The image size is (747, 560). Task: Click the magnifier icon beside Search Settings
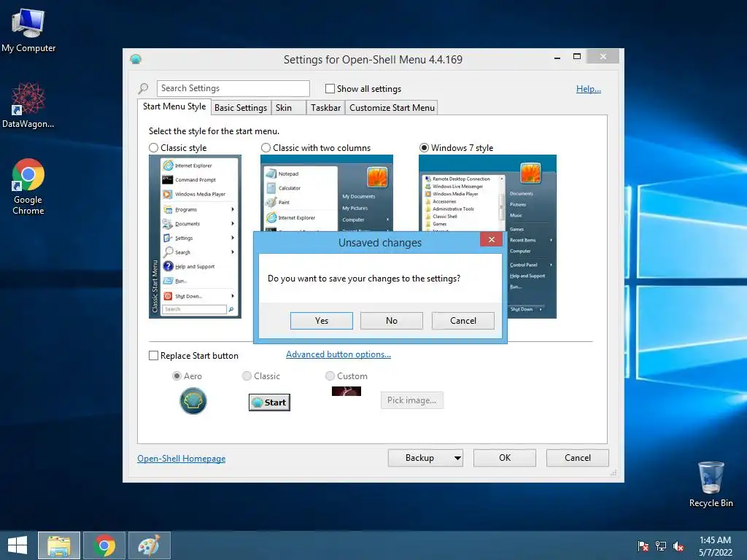(143, 88)
